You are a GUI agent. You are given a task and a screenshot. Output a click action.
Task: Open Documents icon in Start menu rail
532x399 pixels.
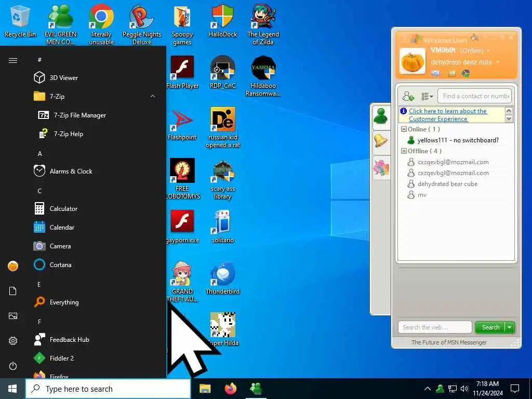pos(13,291)
